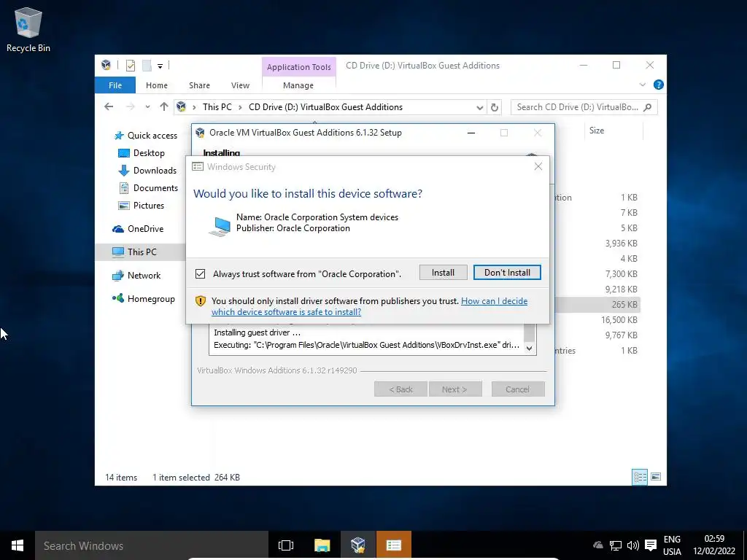The width and height of the screenshot is (747, 560).
Task: Click the 3,936 KB file size cell
Action: click(x=622, y=244)
